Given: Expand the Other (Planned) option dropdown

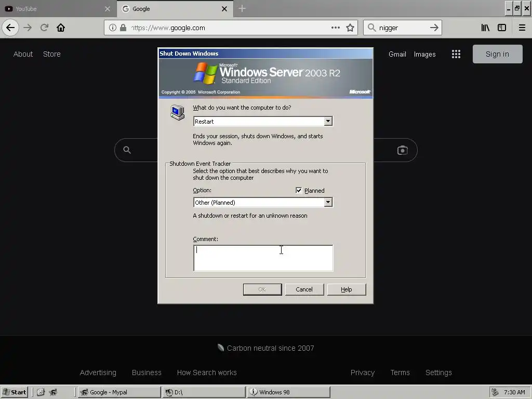Looking at the screenshot, I should [328, 202].
